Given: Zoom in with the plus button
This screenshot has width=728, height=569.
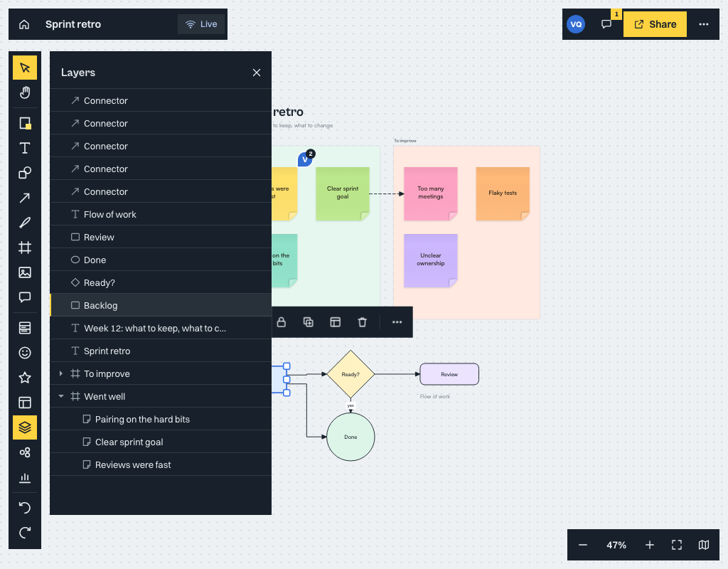Looking at the screenshot, I should click(650, 545).
